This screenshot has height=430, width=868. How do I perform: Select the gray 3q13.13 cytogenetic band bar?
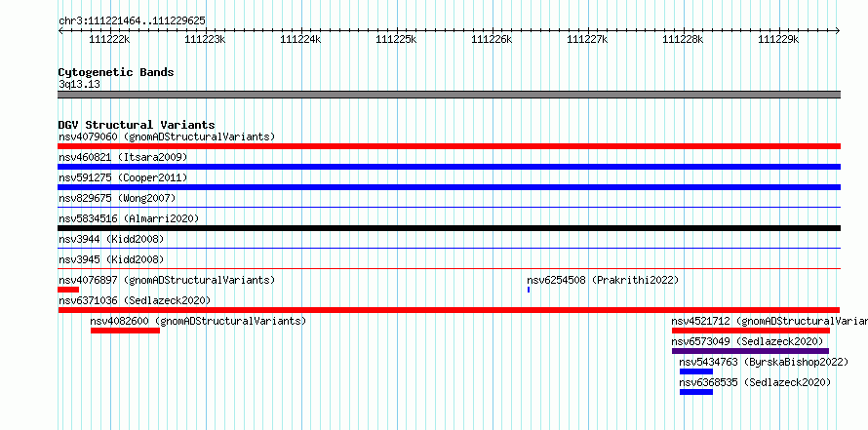pyautogui.click(x=449, y=95)
